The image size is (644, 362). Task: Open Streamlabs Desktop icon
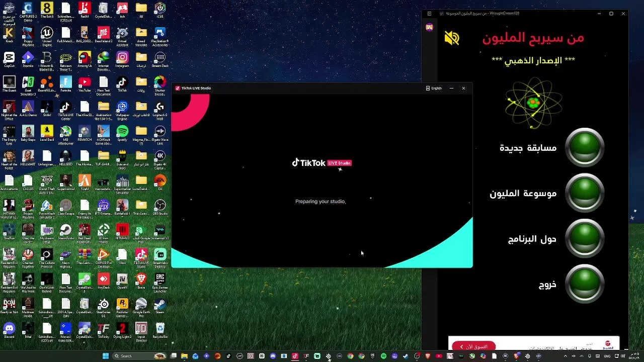pyautogui.click(x=160, y=258)
